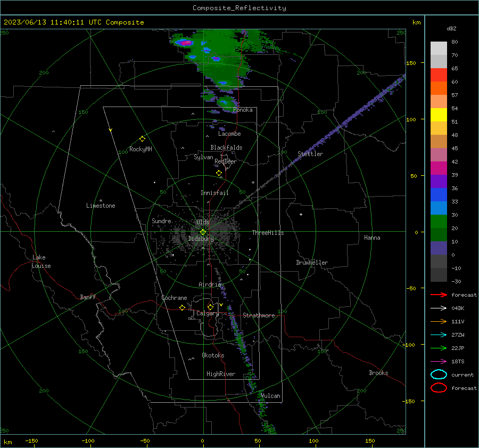The height and width of the screenshot is (448, 479).
Task: Click the Airdrie town label
Action: point(210,284)
